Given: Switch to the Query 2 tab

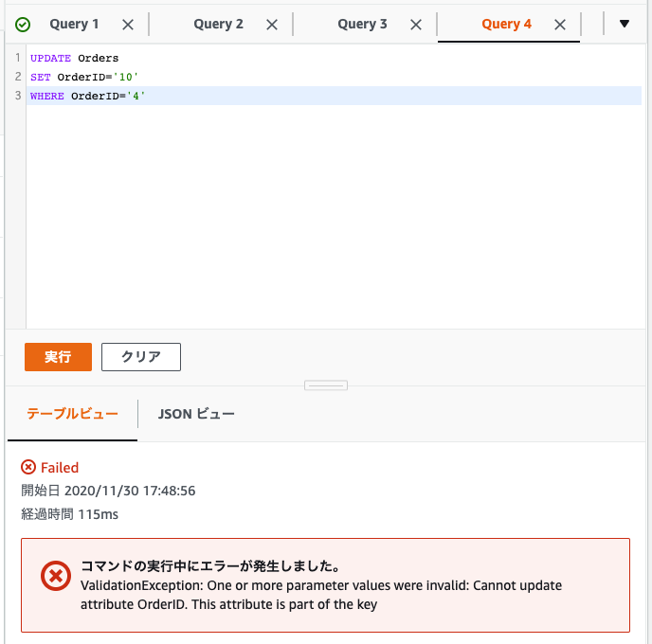Looking at the screenshot, I should pyautogui.click(x=218, y=25).
